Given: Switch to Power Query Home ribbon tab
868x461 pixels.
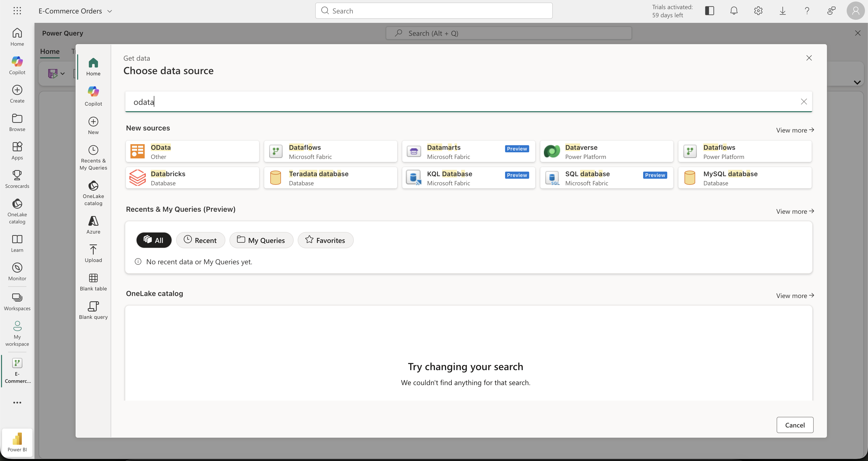Looking at the screenshot, I should click(50, 52).
